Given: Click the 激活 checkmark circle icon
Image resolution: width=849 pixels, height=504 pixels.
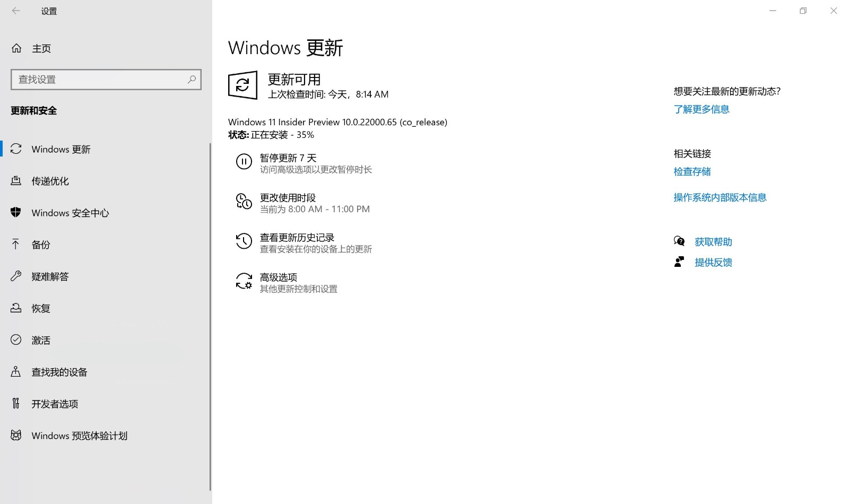Looking at the screenshot, I should point(16,340).
